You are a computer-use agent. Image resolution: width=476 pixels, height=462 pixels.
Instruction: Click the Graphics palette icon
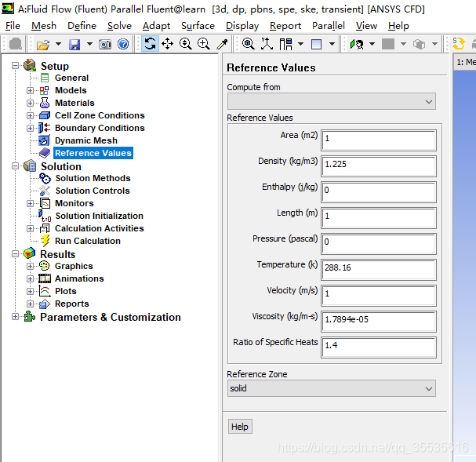[x=45, y=266]
